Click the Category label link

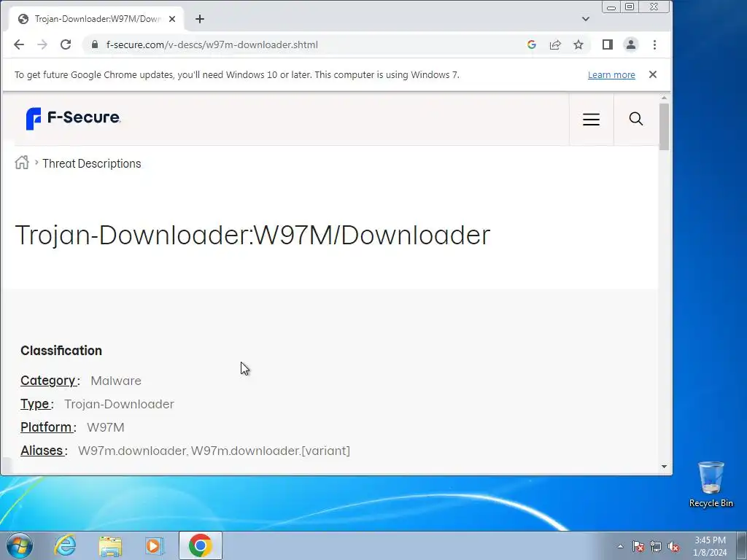pos(48,381)
